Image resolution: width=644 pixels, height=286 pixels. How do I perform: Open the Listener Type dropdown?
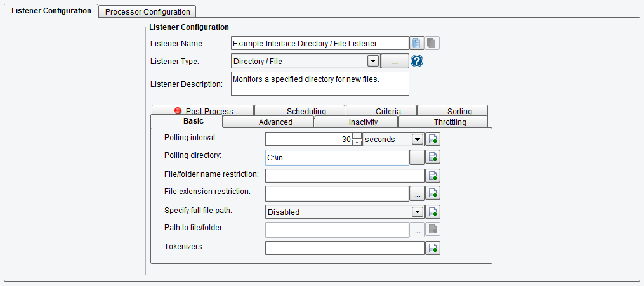point(372,62)
